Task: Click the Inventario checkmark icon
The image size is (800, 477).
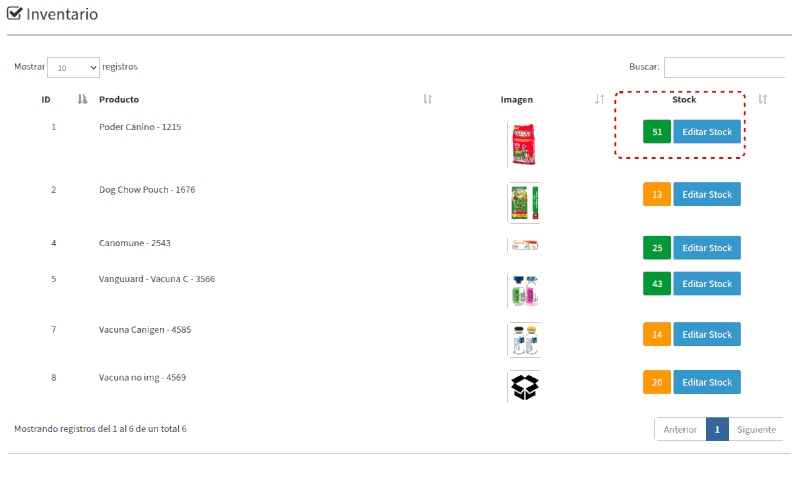Action: click(x=15, y=14)
